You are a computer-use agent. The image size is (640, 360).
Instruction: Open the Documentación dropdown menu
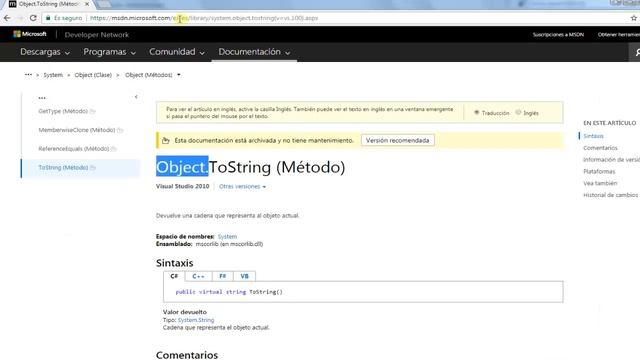pyautogui.click(x=254, y=52)
